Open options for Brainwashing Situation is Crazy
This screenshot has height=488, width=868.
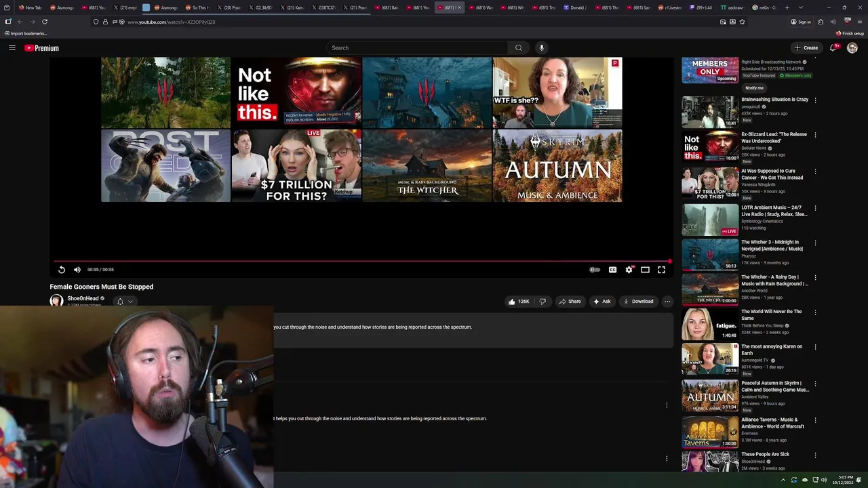tap(815, 100)
